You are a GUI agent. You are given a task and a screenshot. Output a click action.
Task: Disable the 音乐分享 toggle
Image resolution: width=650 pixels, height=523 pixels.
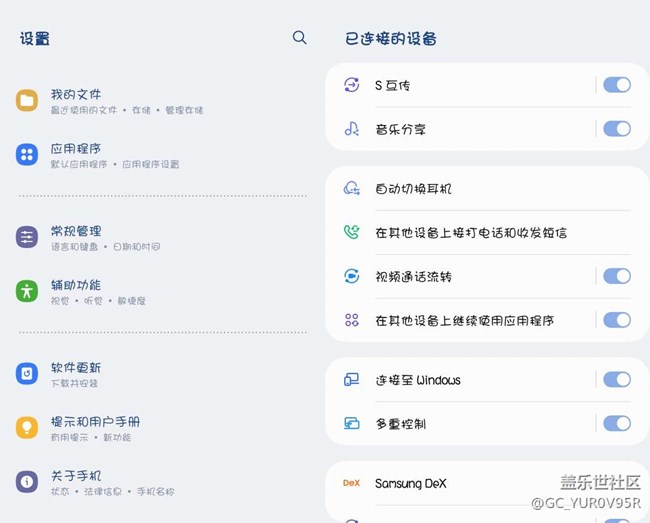pyautogui.click(x=616, y=129)
